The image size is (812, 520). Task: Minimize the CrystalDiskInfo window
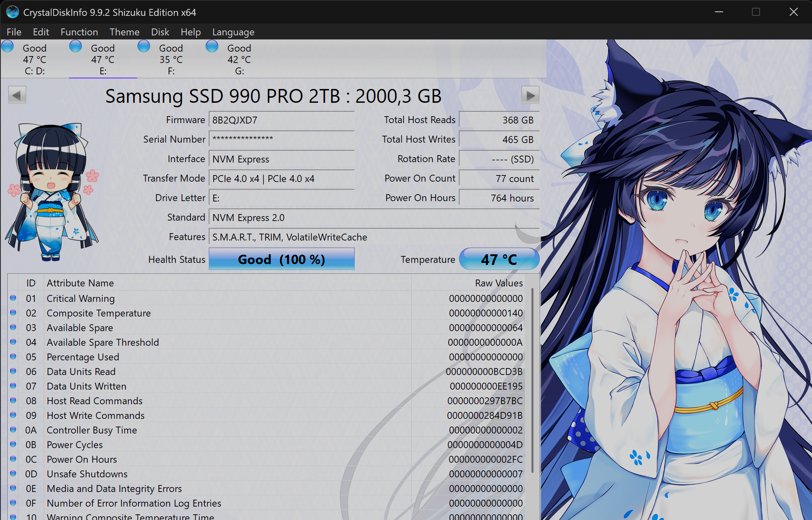719,12
